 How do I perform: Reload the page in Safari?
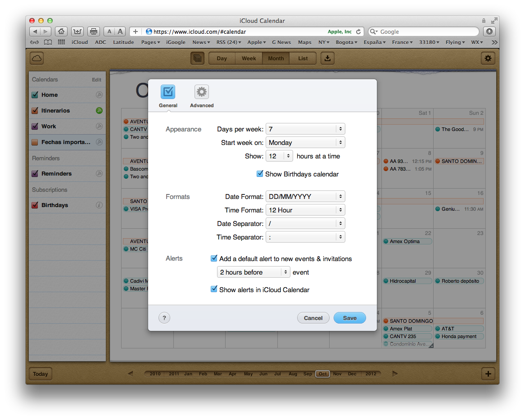pyautogui.click(x=358, y=32)
